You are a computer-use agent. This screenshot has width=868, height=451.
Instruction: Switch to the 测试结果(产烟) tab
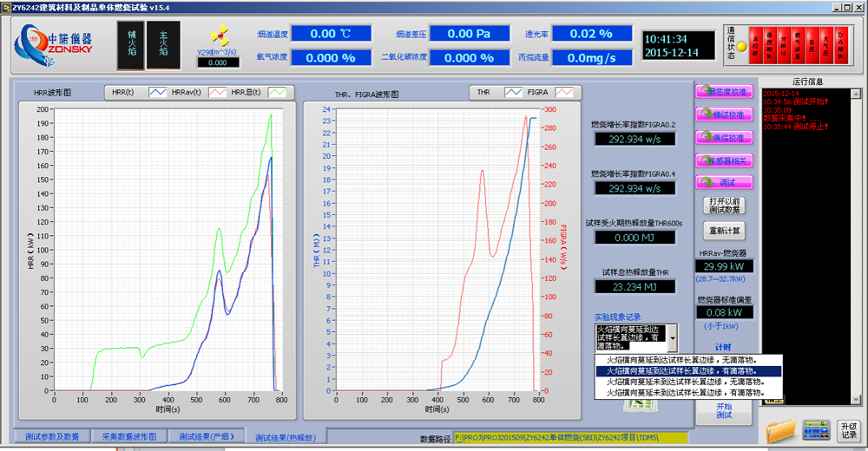coord(207,436)
